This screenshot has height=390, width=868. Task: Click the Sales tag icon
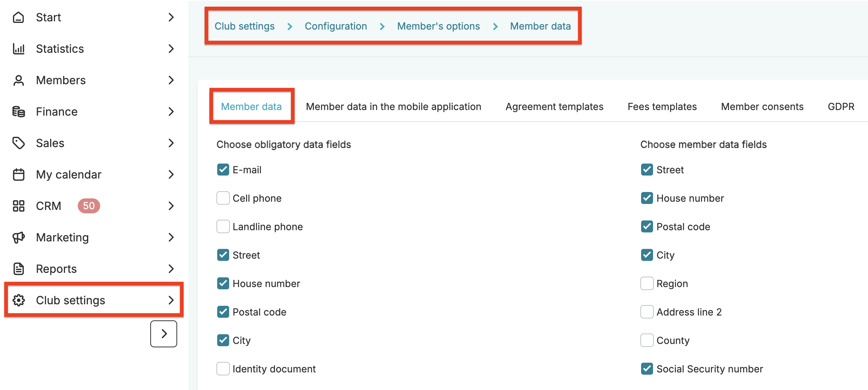(18, 143)
